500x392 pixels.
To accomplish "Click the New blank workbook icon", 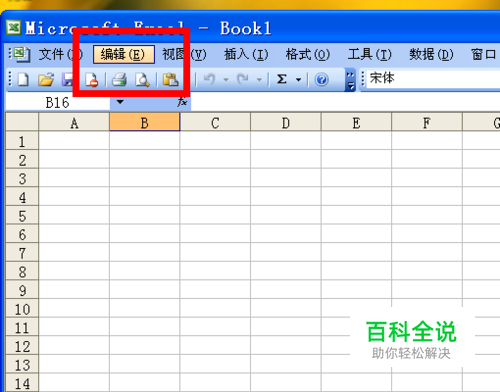I will click(23, 80).
